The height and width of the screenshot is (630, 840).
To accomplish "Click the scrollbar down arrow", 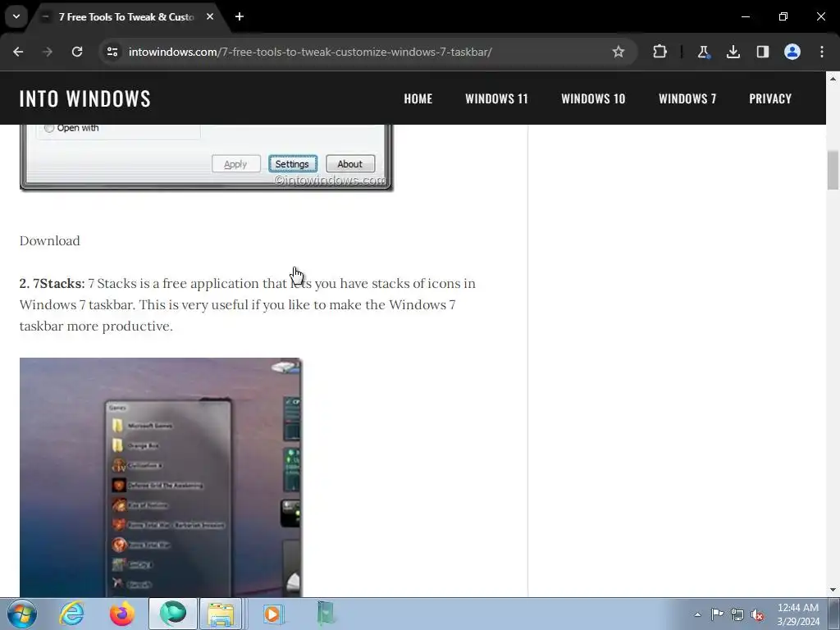I will pos(833,590).
